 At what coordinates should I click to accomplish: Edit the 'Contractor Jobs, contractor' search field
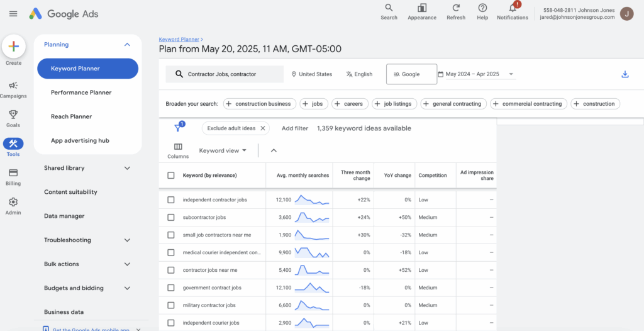pos(225,74)
